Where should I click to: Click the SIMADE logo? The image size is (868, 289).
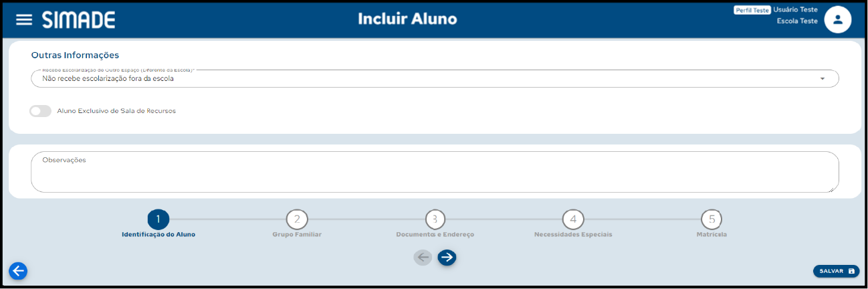click(x=79, y=20)
